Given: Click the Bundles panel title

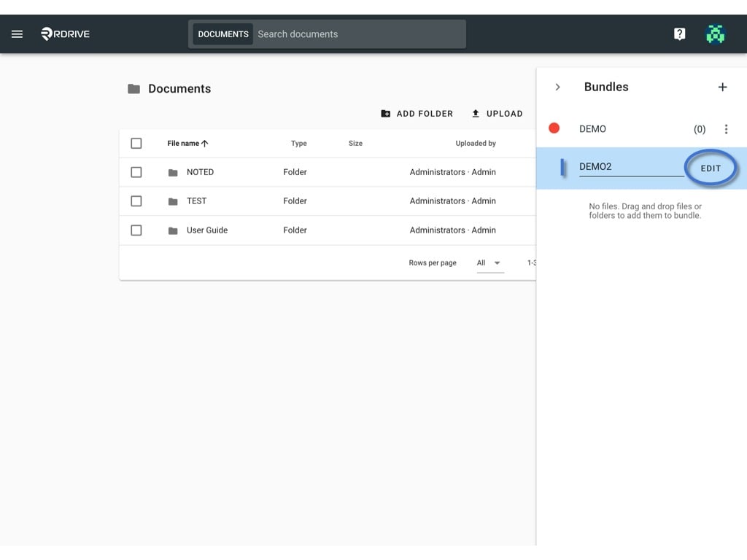Looking at the screenshot, I should pos(606,87).
